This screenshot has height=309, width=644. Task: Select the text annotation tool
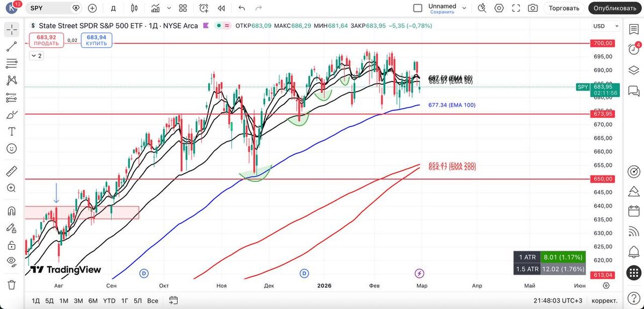pyautogui.click(x=12, y=131)
